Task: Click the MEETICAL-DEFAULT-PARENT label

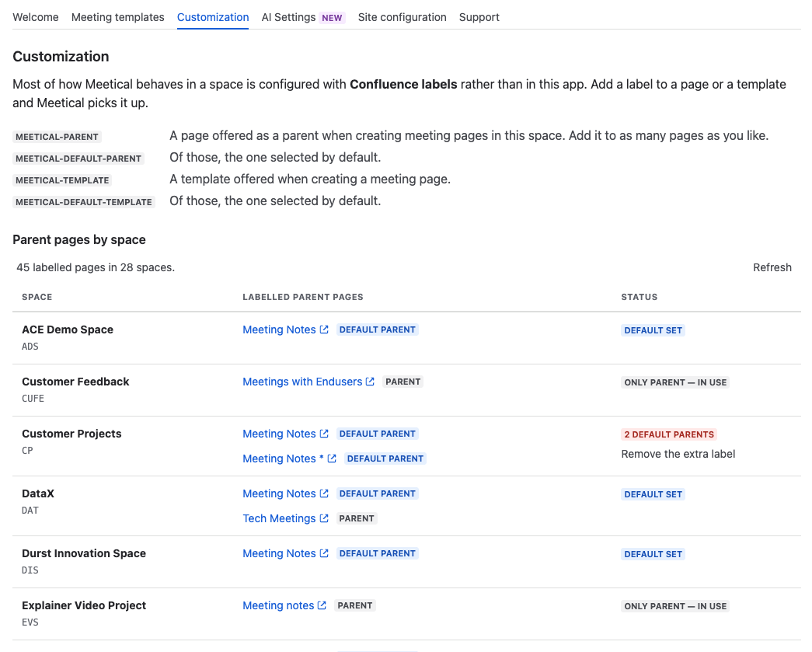Action: (x=78, y=159)
